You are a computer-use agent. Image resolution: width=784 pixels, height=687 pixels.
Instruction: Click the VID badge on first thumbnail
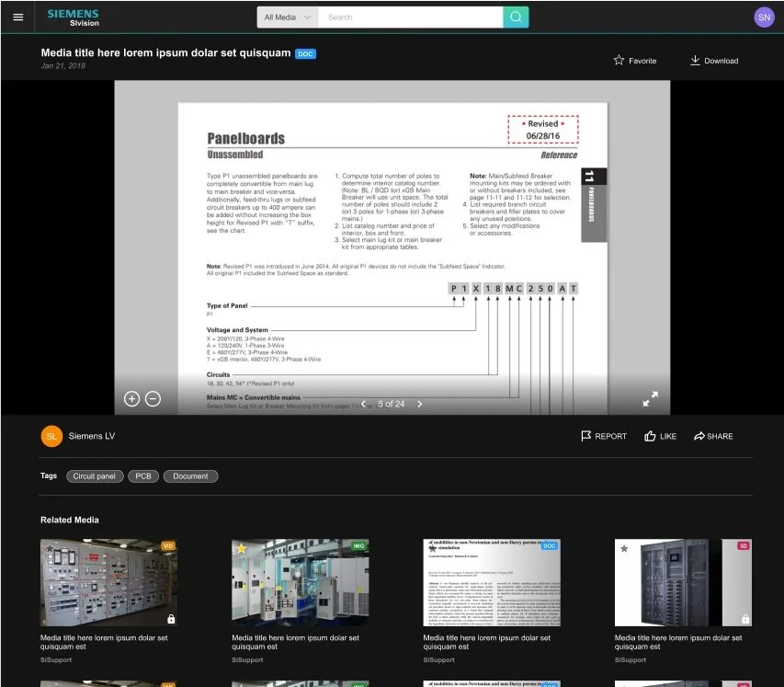pyautogui.click(x=167, y=546)
